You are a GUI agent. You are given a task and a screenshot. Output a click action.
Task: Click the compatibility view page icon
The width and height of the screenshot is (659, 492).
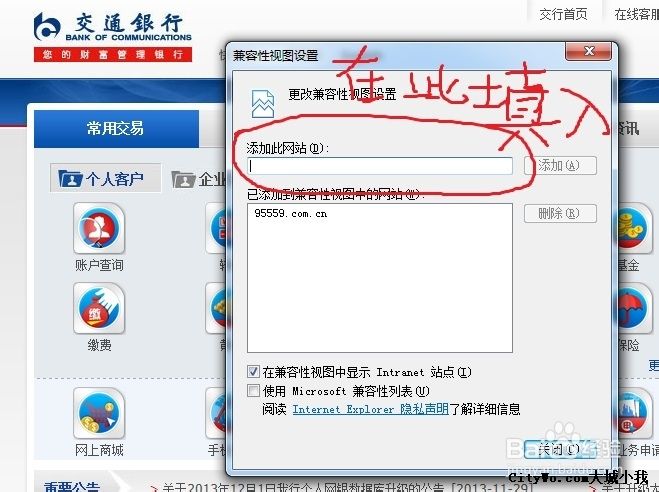[x=263, y=103]
